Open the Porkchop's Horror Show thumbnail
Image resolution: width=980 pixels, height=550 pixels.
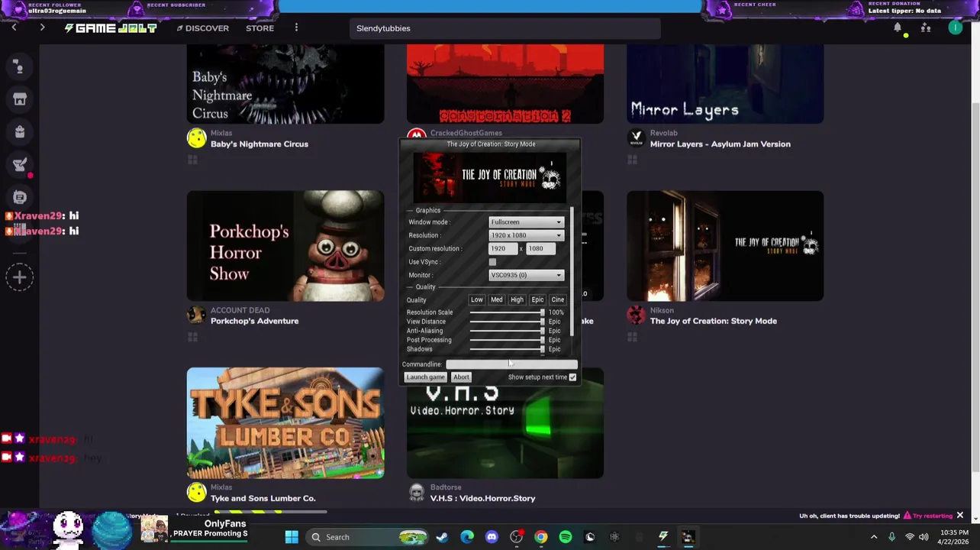[x=285, y=246]
